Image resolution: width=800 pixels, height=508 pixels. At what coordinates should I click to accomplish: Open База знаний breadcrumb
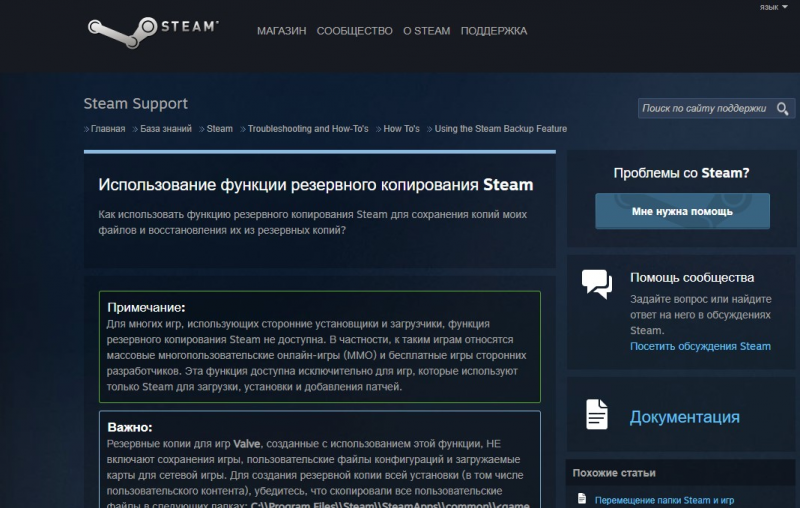coord(166,129)
